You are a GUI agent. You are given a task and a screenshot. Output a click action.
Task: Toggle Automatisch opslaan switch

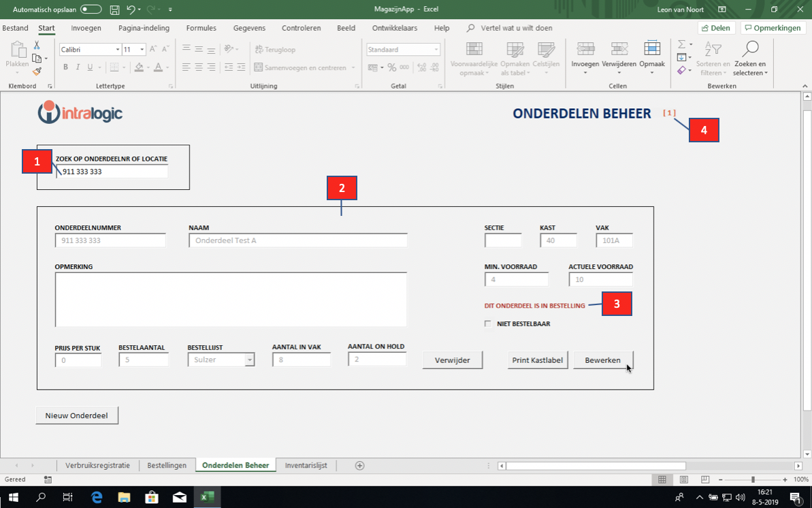91,10
